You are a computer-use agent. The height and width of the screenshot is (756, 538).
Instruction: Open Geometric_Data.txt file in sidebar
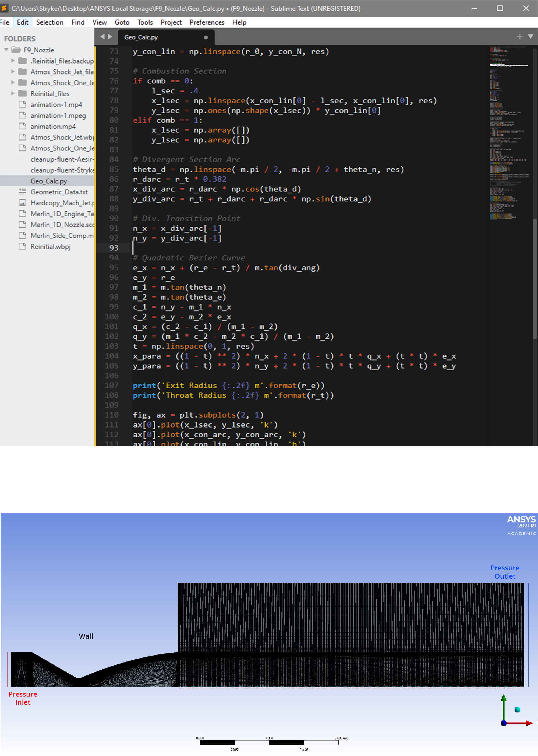(x=59, y=192)
